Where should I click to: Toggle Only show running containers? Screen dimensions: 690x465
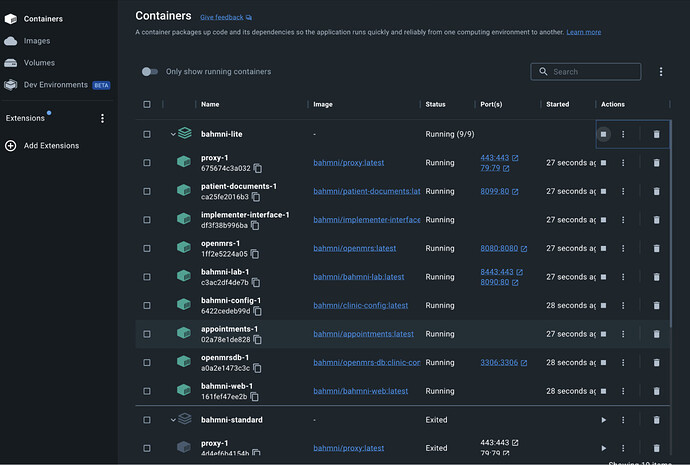pyautogui.click(x=150, y=72)
